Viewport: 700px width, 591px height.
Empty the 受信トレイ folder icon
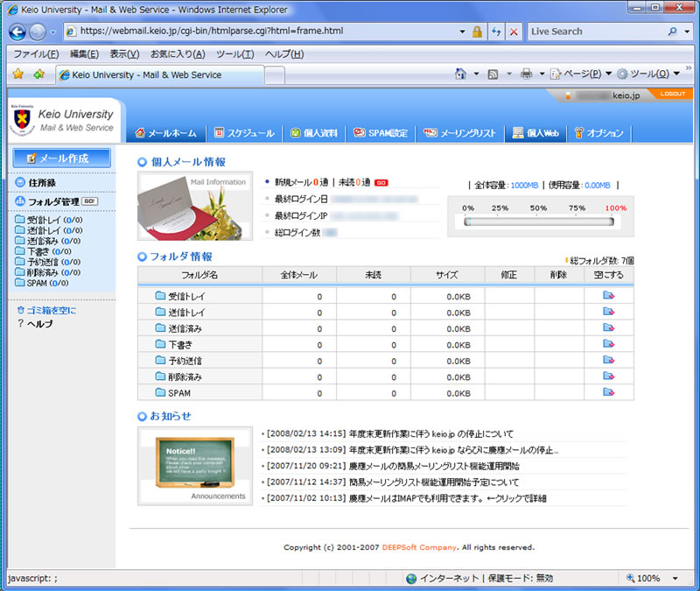click(x=608, y=296)
